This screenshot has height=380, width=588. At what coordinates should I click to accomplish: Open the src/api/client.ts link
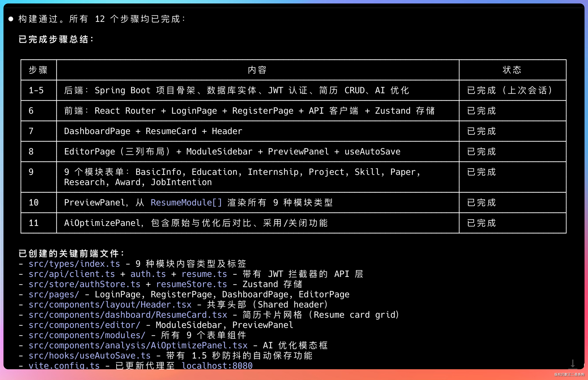(x=72, y=274)
